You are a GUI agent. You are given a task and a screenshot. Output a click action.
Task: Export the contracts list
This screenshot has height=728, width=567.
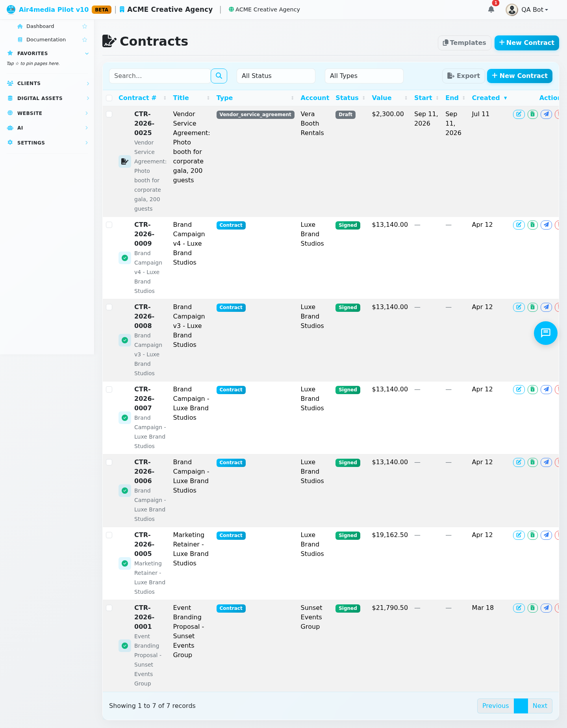[x=463, y=76]
